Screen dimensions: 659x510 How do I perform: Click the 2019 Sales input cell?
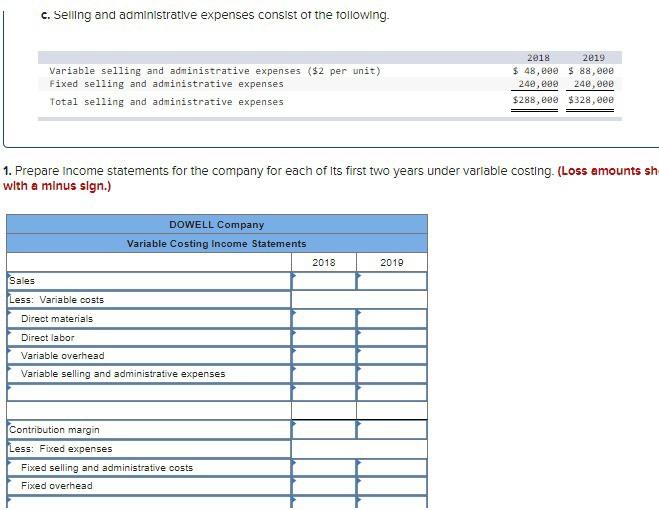click(391, 281)
